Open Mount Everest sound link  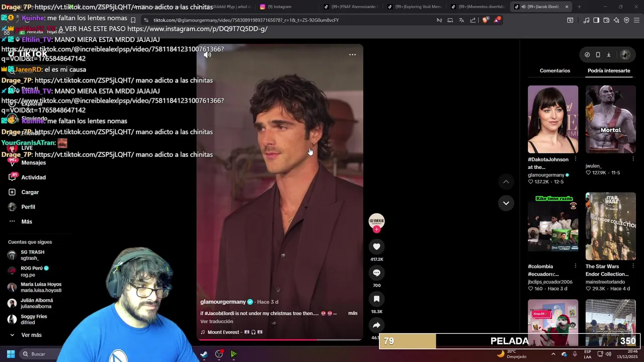(231, 332)
